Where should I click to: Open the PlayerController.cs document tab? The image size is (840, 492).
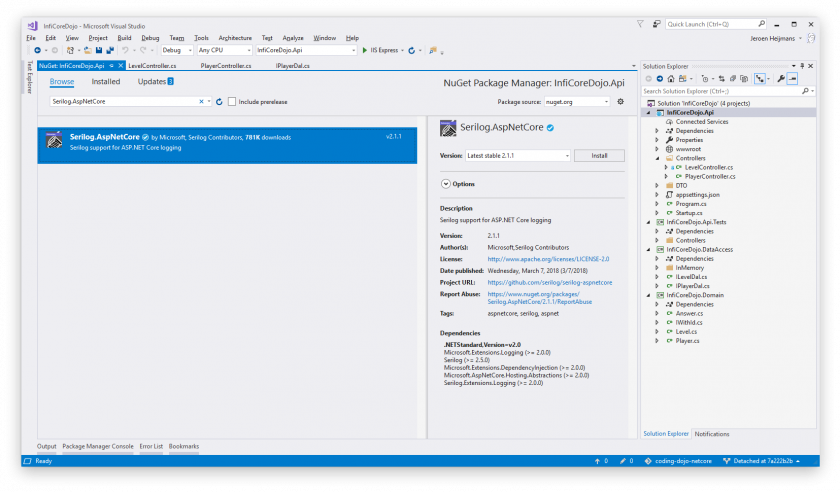coord(226,66)
